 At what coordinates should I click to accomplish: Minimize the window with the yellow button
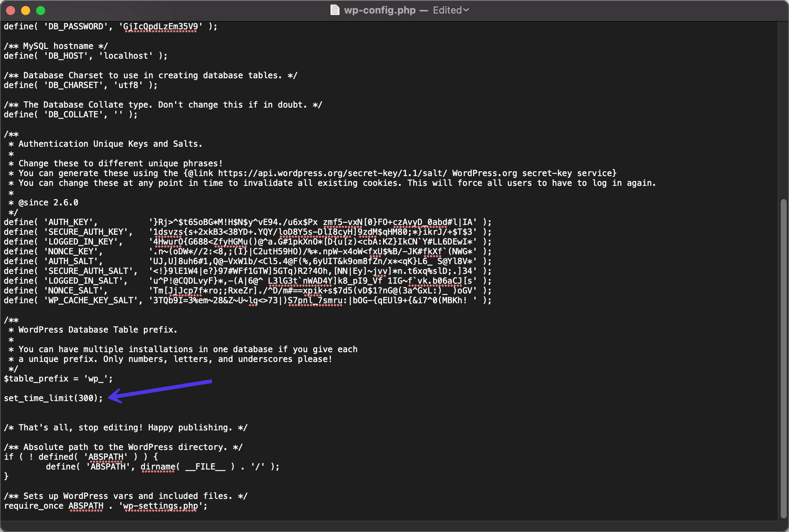(26, 11)
